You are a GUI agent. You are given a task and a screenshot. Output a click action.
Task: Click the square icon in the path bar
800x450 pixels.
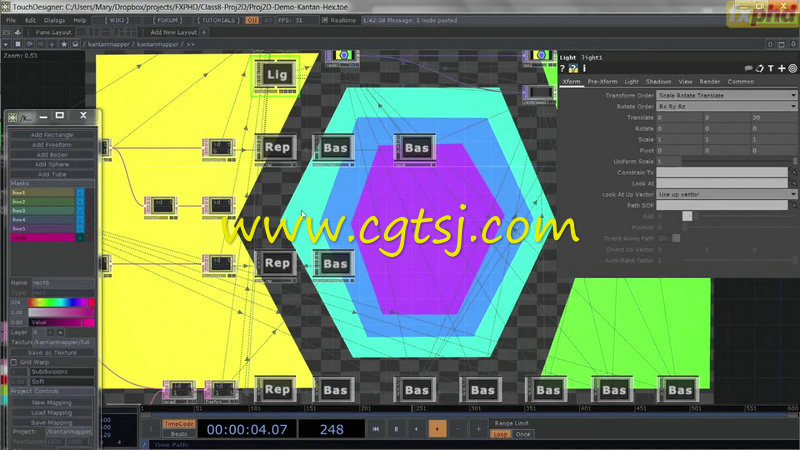click(18, 44)
